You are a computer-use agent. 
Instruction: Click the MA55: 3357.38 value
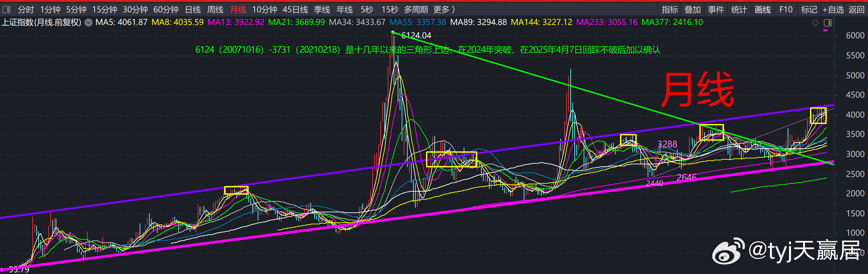(418, 23)
